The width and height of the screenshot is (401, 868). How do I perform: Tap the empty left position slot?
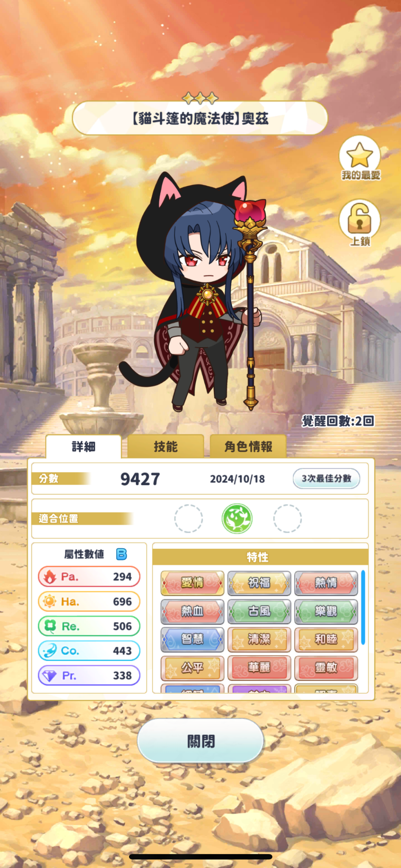tap(188, 518)
